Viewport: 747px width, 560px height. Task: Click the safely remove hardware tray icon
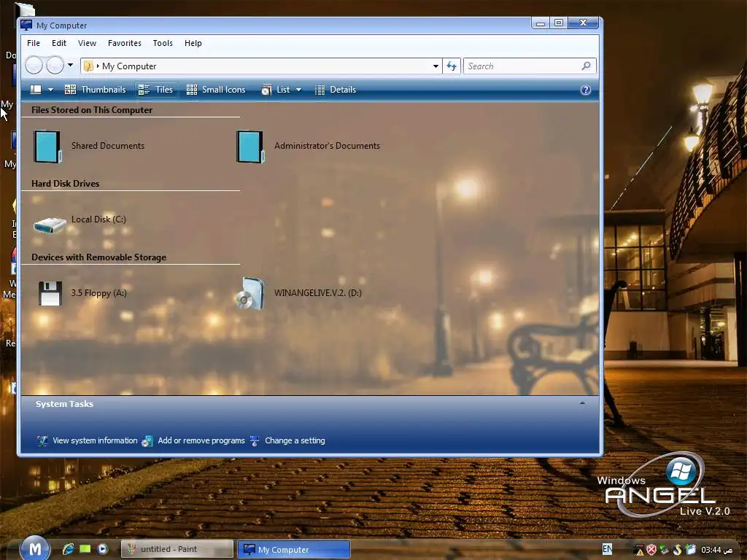pos(664,550)
